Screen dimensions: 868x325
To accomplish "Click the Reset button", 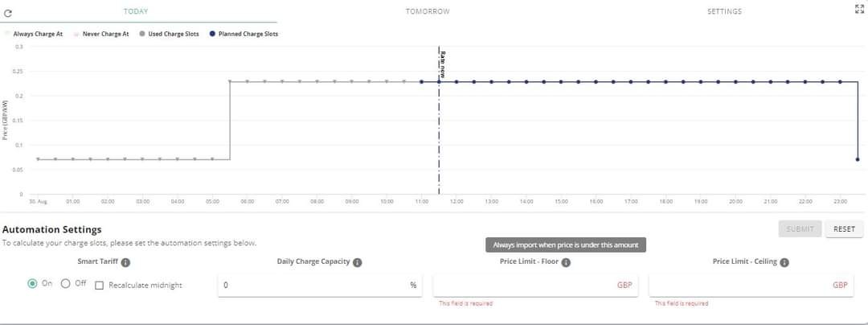I will click(x=844, y=228).
